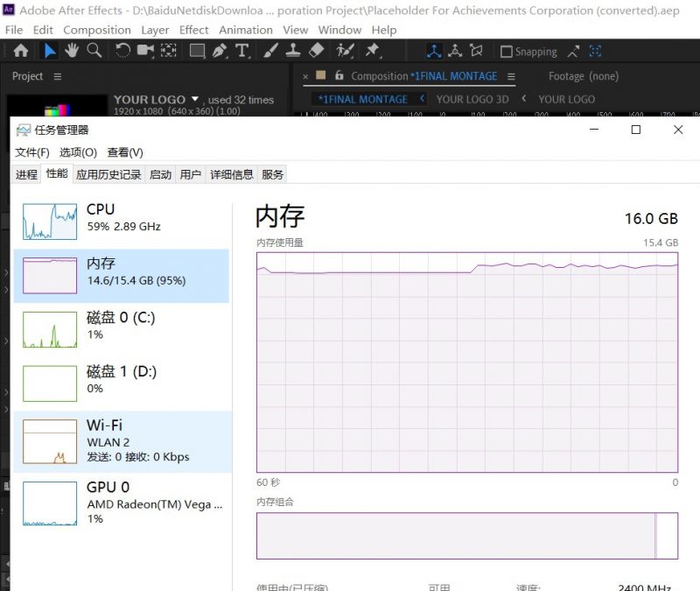Select the YOUR LOGO breadcrumb in Composition panel
The height and width of the screenshot is (591, 700).
click(566, 99)
